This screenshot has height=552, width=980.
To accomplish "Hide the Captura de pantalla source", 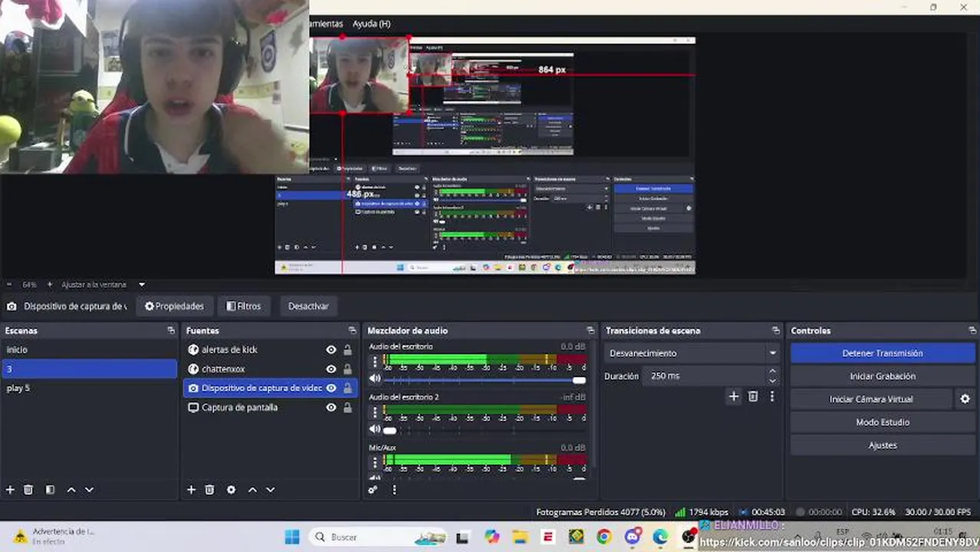I will 331,408.
